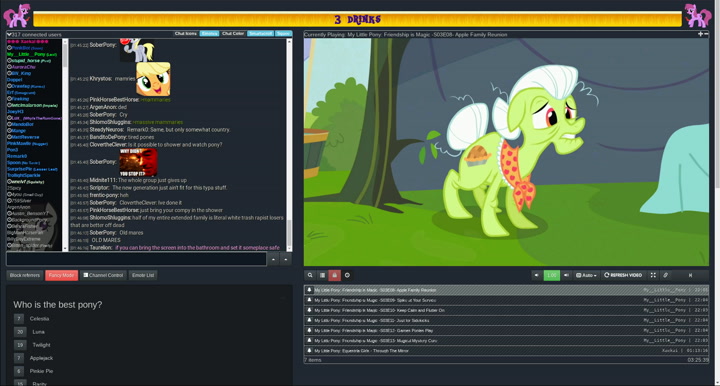This screenshot has height=386, width=720.
Task: Click the minus icon above the video
Action: click(x=706, y=34)
